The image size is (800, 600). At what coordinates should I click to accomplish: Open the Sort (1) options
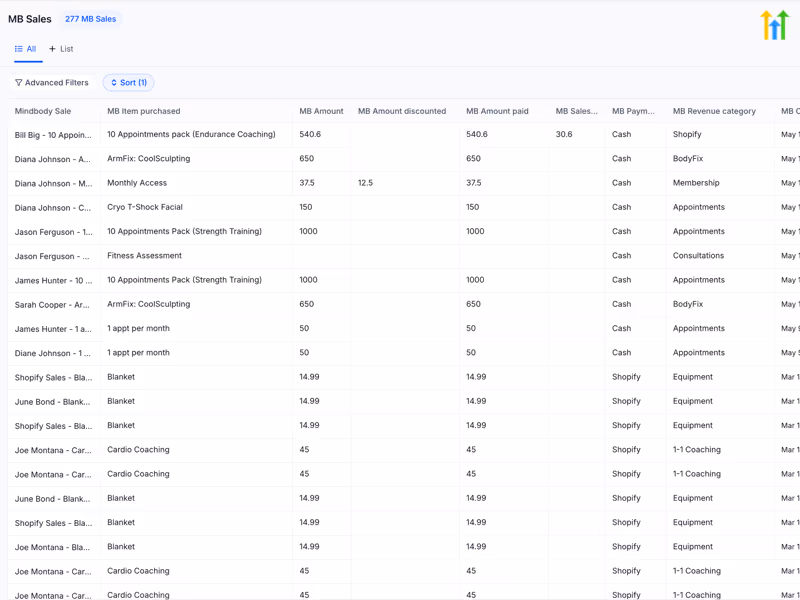tap(129, 83)
